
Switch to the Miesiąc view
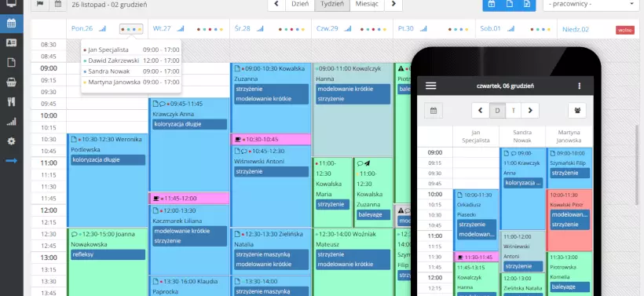(x=367, y=5)
